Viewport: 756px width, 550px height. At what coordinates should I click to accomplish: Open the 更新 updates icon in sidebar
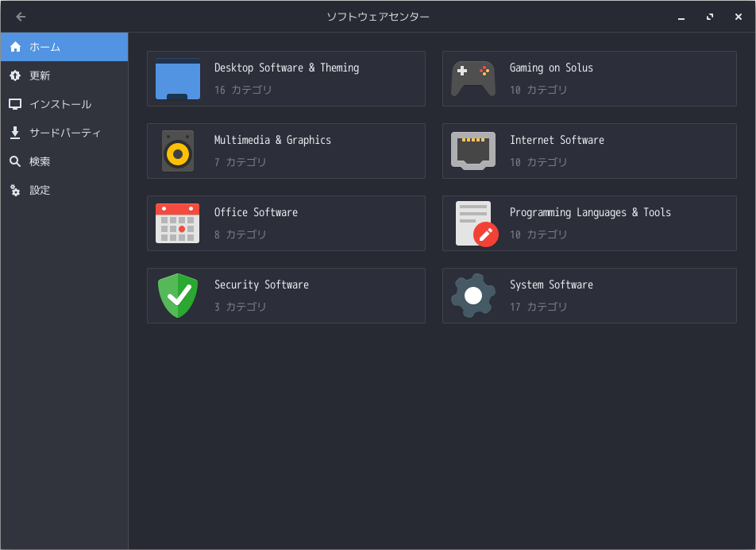pos(15,76)
